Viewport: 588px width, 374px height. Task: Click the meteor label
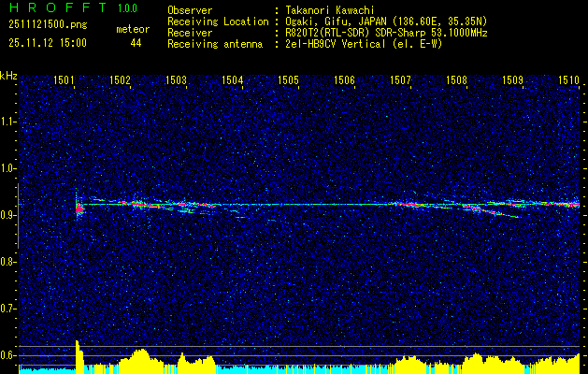click(x=133, y=29)
